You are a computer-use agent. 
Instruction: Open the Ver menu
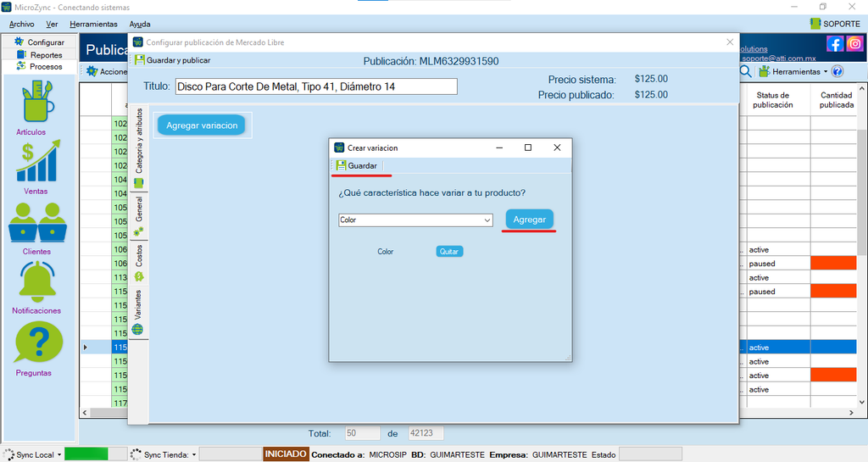point(52,24)
